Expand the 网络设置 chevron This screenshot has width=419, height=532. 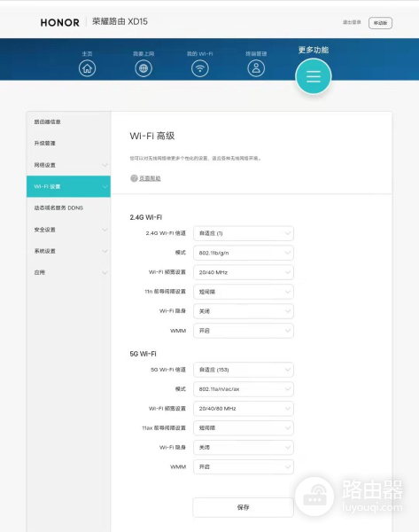tap(105, 165)
